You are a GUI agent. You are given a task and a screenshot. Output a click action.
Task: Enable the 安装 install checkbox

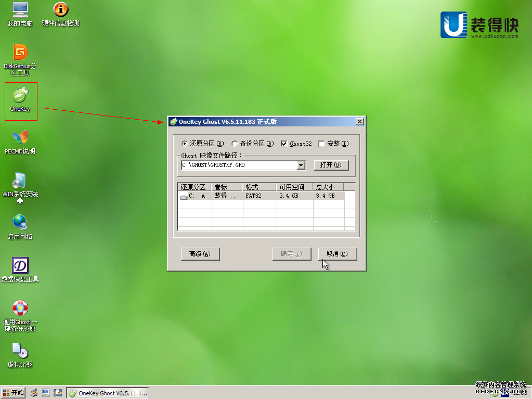tap(321, 144)
